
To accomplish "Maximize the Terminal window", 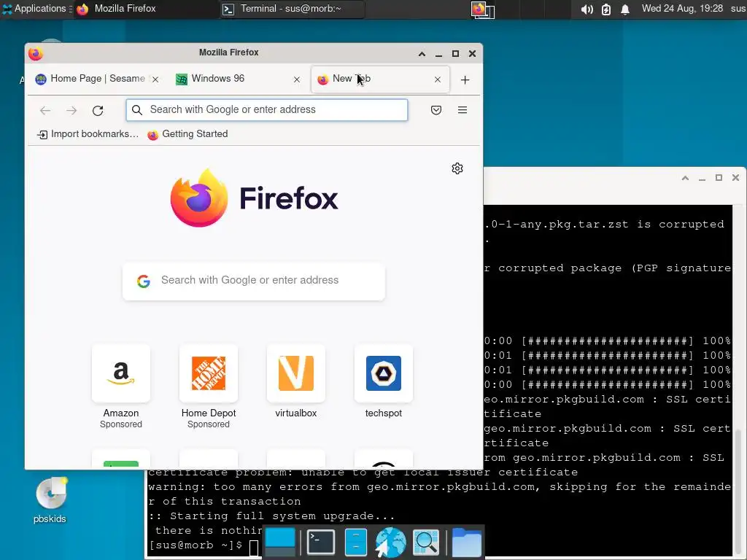I will tap(719, 178).
